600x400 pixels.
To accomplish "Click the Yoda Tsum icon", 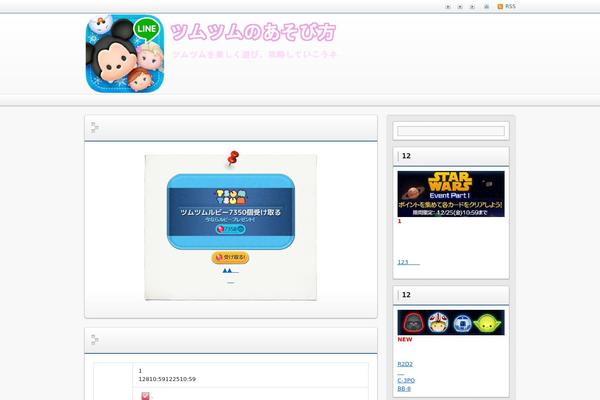I will click(486, 323).
